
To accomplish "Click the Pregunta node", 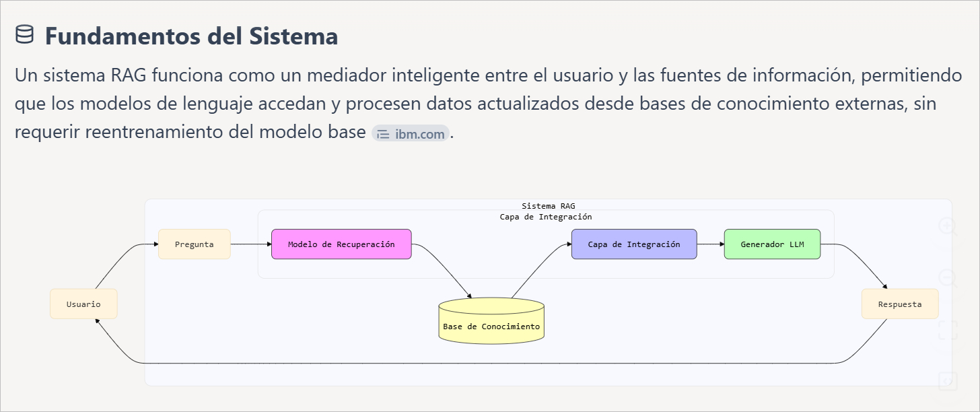I will tap(194, 244).
